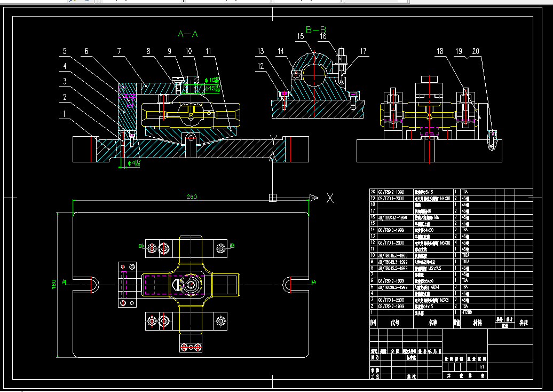Select GB/T70.1-2000 code in parts list row 3

coord(391,300)
